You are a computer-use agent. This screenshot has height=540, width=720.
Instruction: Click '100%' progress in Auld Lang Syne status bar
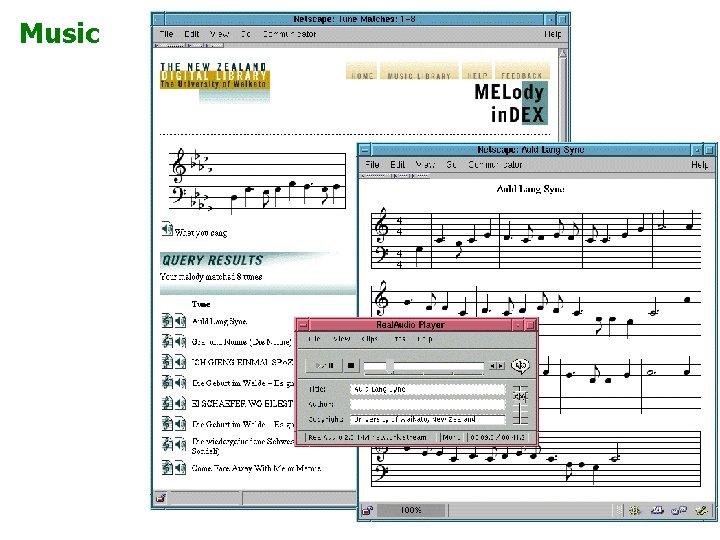(411, 510)
